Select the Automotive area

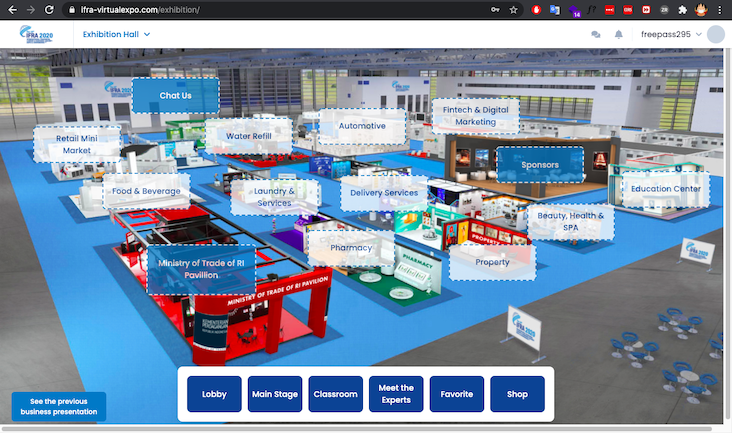(362, 126)
